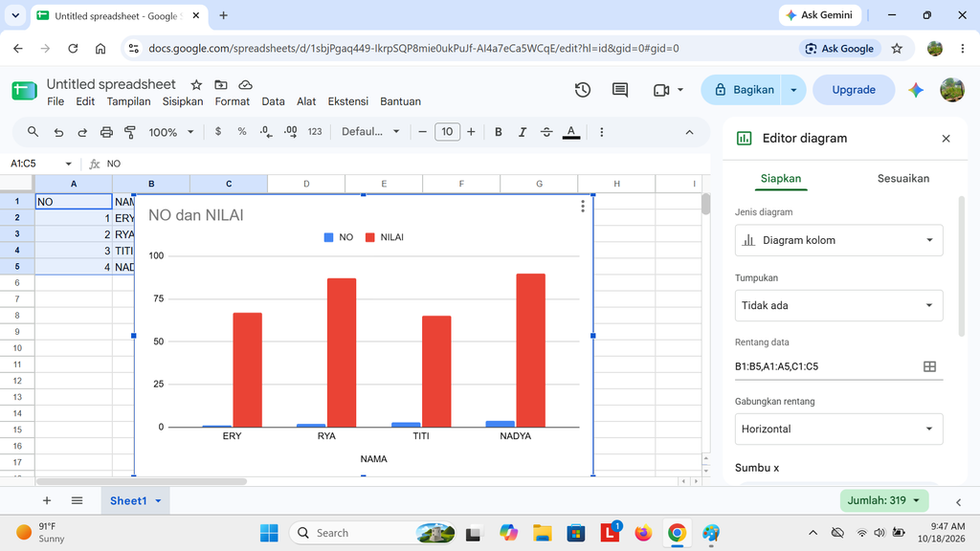980x551 pixels.
Task: Toggle bold formatting
Action: click(x=498, y=132)
